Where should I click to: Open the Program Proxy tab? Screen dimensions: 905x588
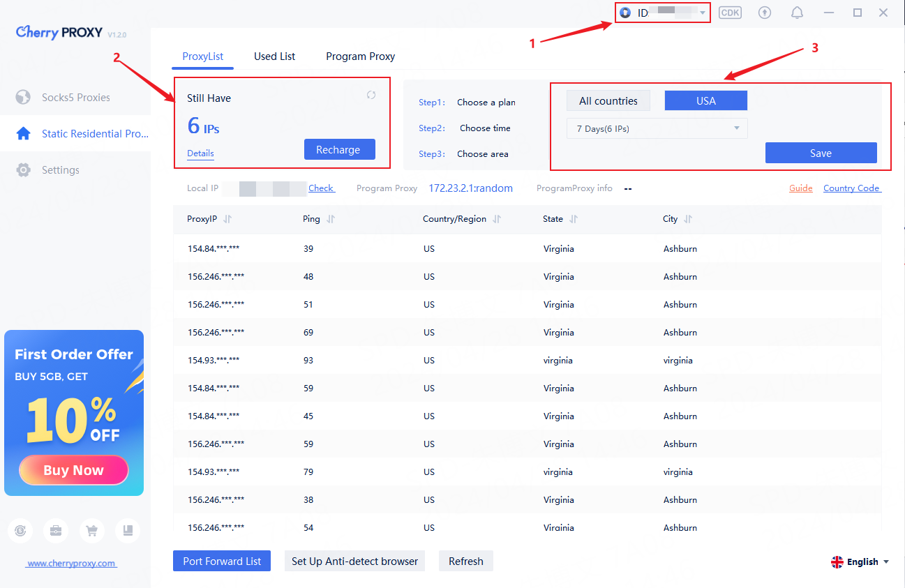point(360,56)
